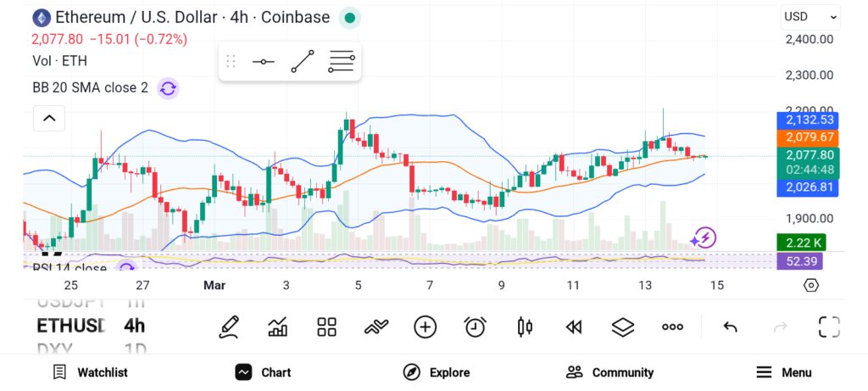Switch to the Explore tab
This screenshot has width=868, height=391.
point(437,372)
